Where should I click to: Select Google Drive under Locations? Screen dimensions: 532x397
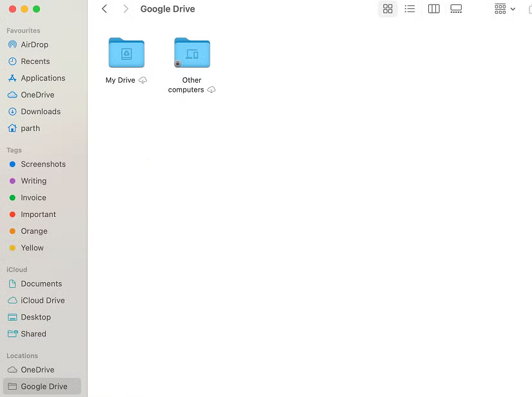click(x=43, y=387)
